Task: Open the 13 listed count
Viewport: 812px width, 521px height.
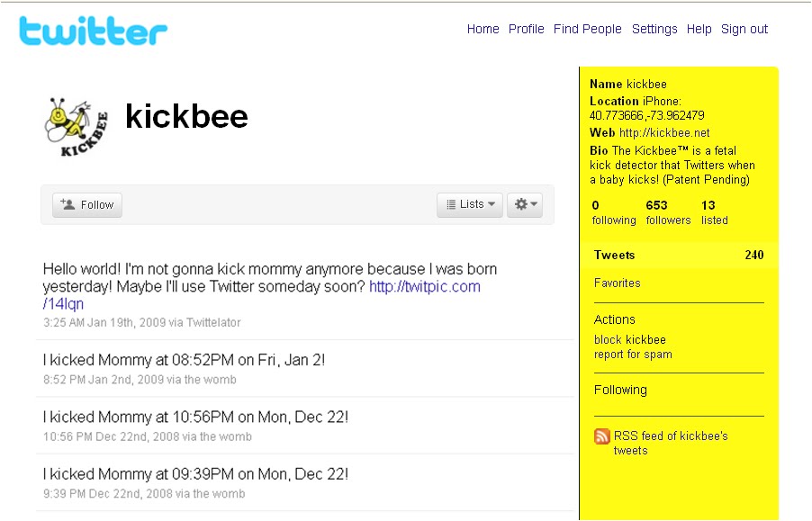Action: click(715, 212)
